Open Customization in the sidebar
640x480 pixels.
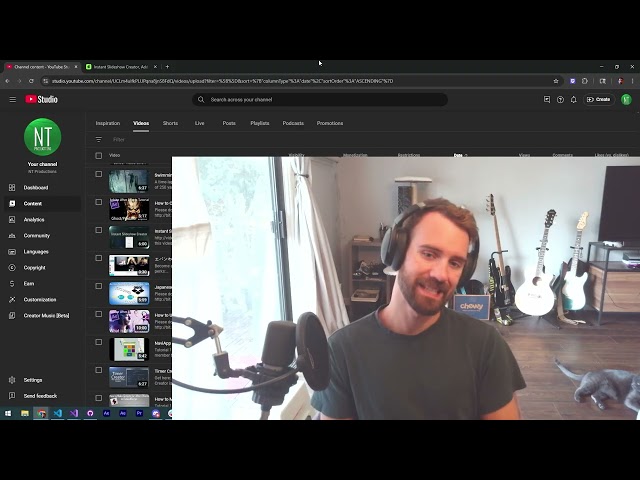coord(40,300)
